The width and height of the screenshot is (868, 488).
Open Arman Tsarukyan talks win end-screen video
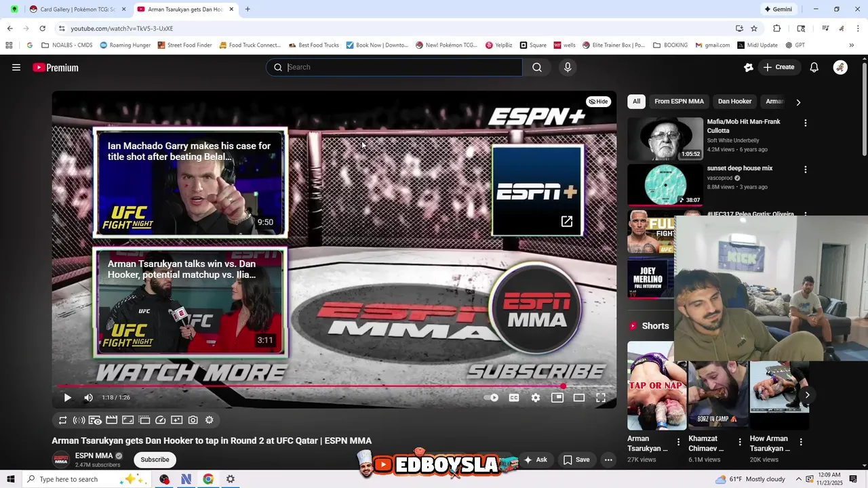tap(190, 302)
